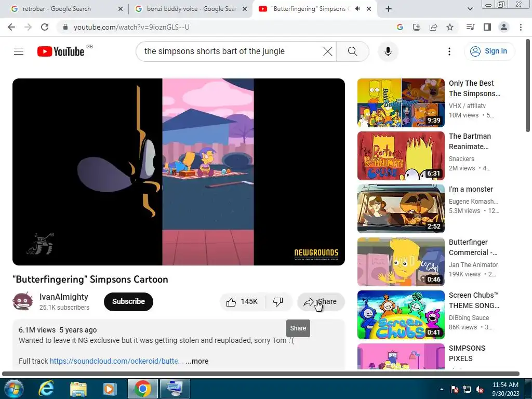
Task: Open the taskbar clock and date
Action: pyautogui.click(x=506, y=389)
